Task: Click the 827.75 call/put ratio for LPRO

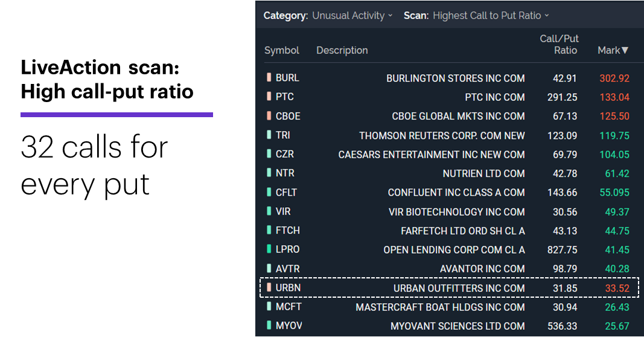Action: [x=563, y=250]
